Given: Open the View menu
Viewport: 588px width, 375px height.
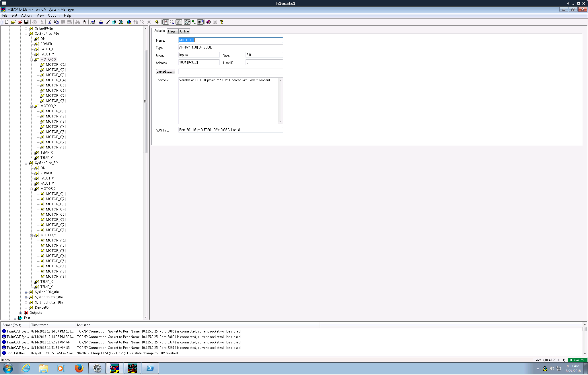Looking at the screenshot, I should [40, 16].
